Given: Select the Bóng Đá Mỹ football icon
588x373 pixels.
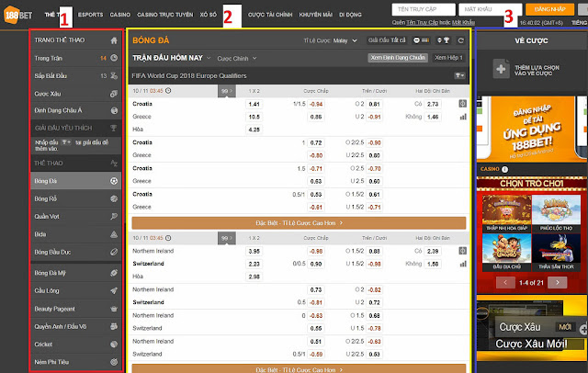Looking at the screenshot, I should [114, 273].
